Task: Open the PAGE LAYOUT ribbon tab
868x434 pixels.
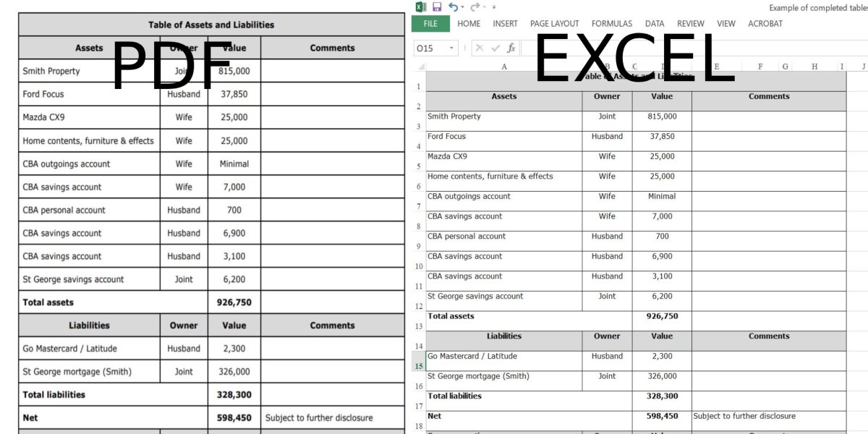Action: click(555, 24)
